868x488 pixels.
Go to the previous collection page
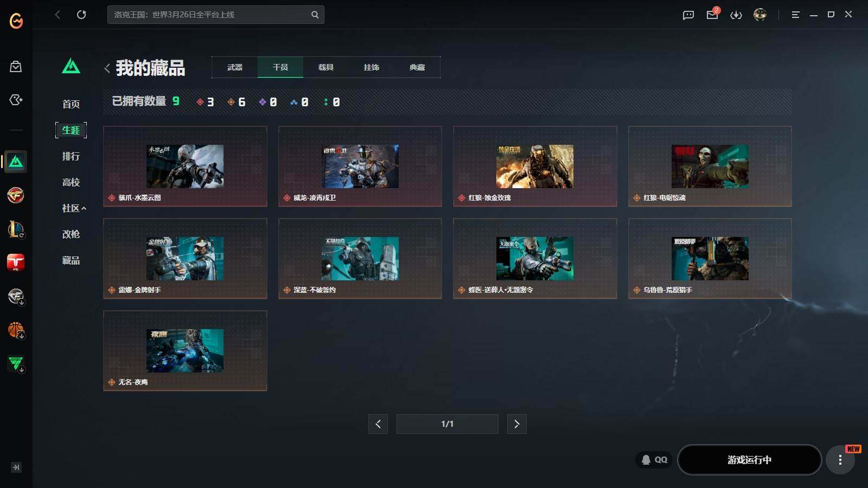[378, 424]
